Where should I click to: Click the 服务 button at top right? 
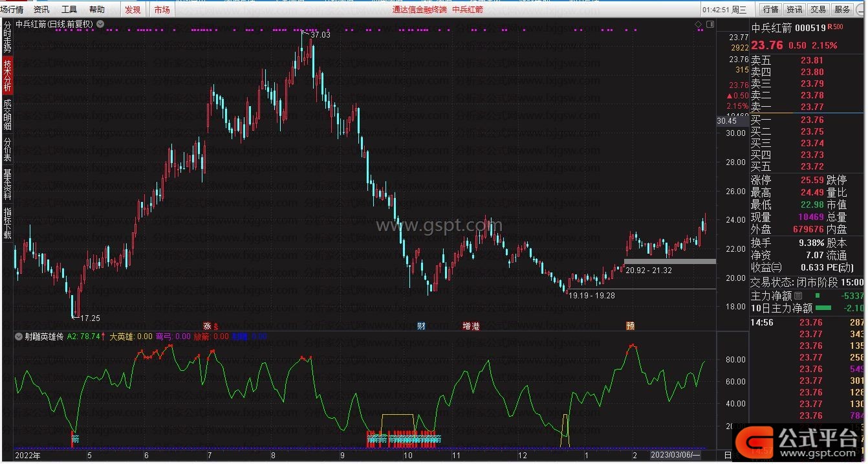click(x=842, y=10)
